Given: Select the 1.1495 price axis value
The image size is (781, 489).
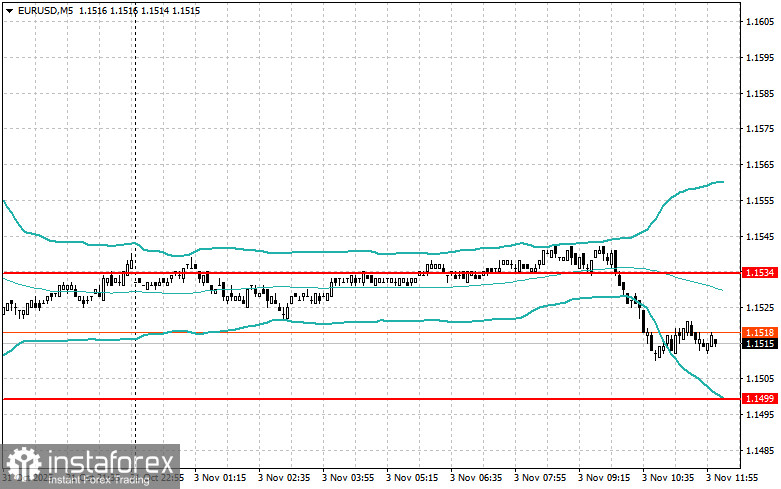Looking at the screenshot, I should click(x=760, y=415).
